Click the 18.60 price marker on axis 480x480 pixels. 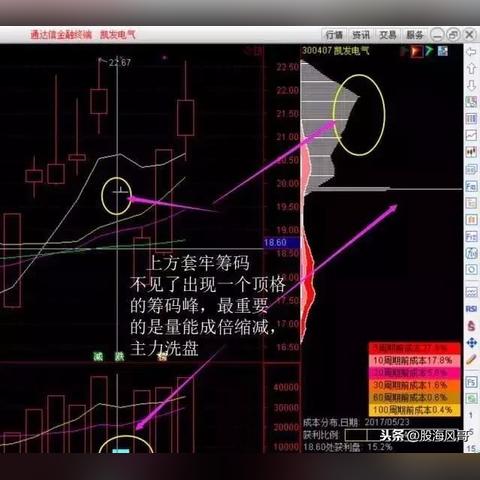[x=275, y=242]
